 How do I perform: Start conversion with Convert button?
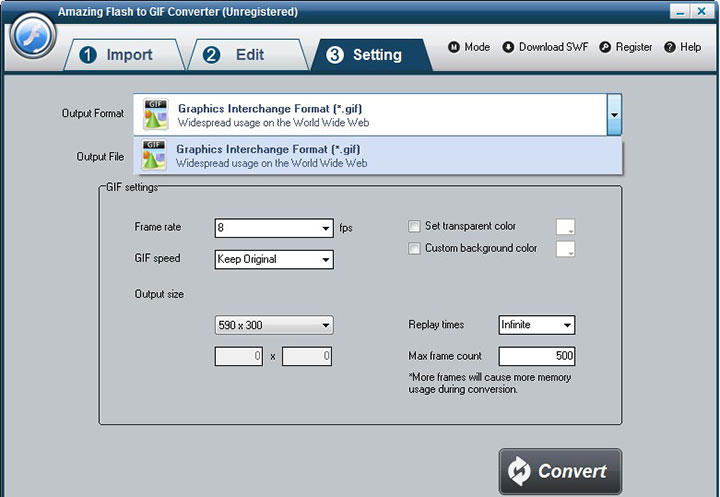tap(560, 471)
